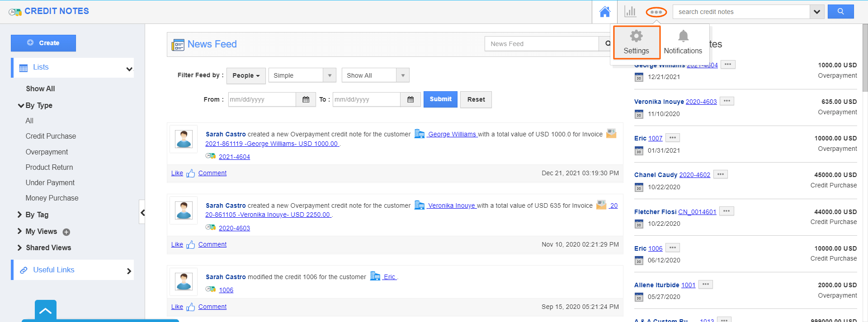This screenshot has height=322, width=868.
Task: Open the Notifications bell icon
Action: 683,36
